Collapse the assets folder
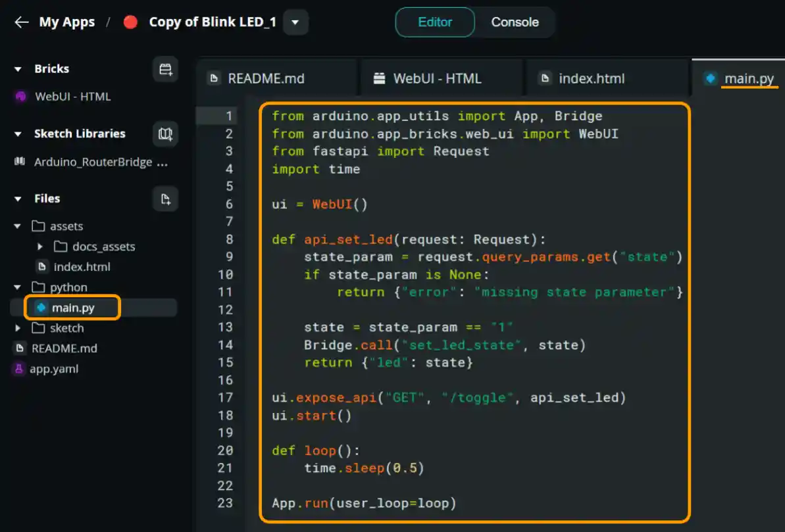The image size is (785, 532). [x=16, y=226]
